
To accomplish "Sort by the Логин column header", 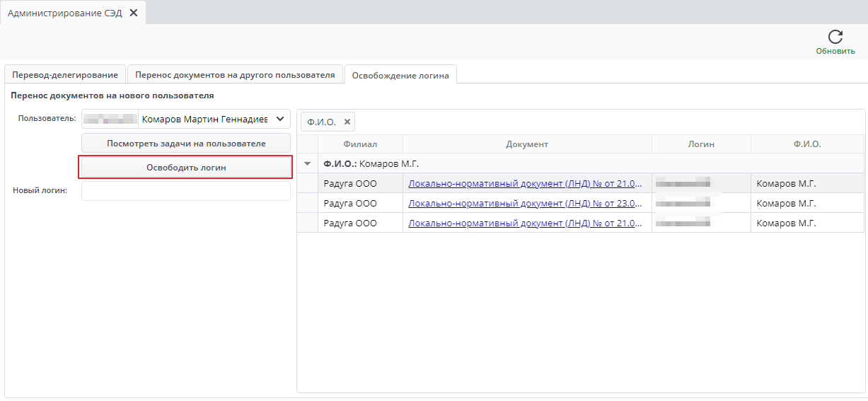I will point(701,144).
